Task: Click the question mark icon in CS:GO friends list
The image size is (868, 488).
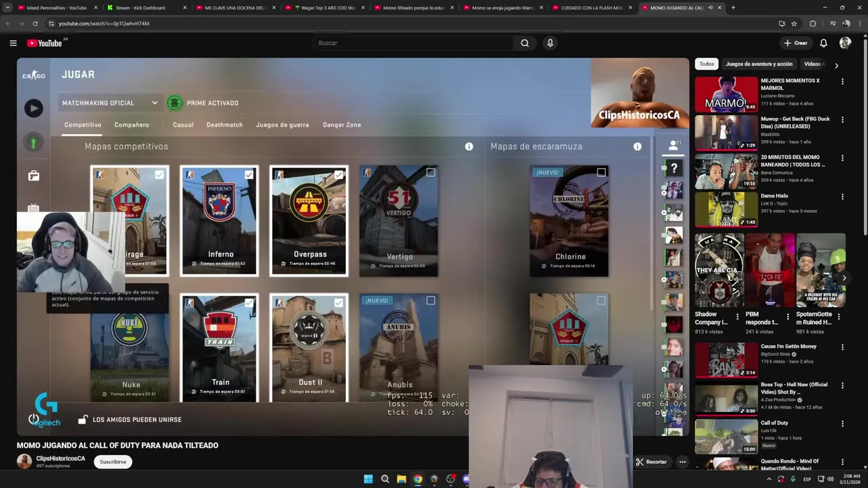Action: (x=674, y=168)
